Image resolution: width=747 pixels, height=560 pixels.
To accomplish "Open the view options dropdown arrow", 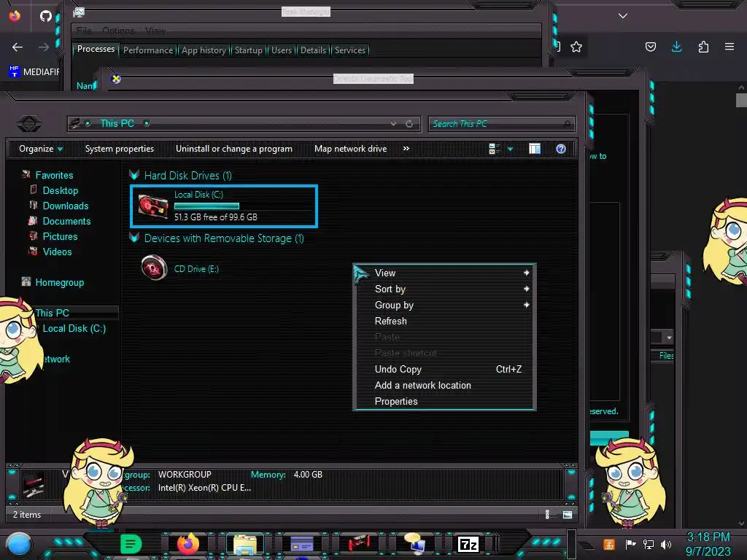I will click(510, 149).
